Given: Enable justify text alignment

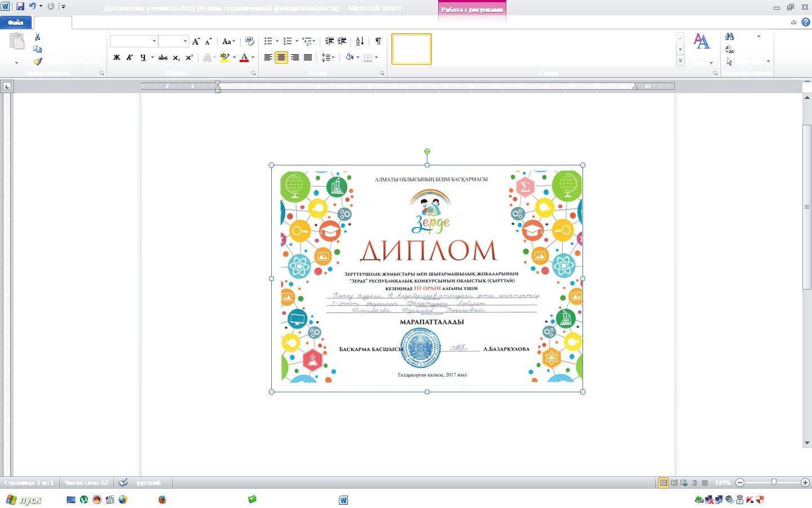Looking at the screenshot, I should 308,58.
